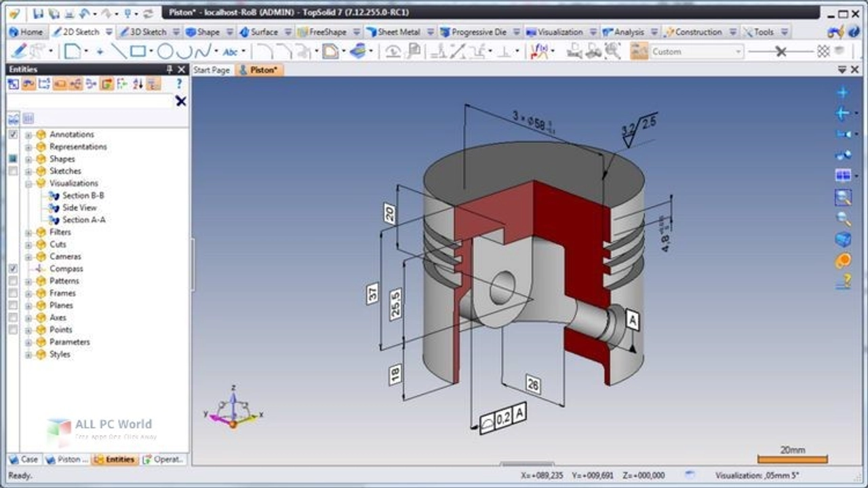The height and width of the screenshot is (488, 868).
Task: Click the f(x) parameters tool icon
Action: pos(540,52)
